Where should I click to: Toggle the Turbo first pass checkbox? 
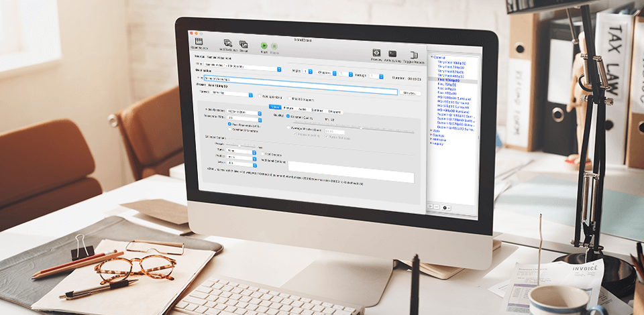[327, 137]
